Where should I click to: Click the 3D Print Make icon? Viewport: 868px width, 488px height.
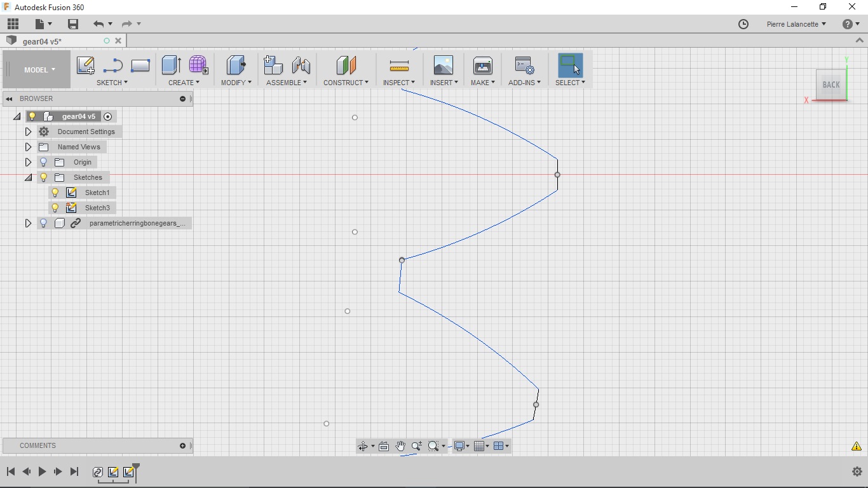482,65
